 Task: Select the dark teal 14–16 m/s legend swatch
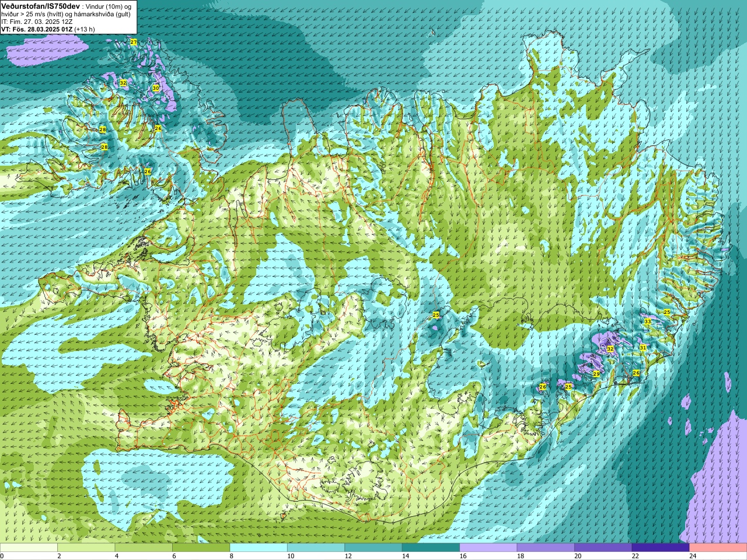click(431, 548)
